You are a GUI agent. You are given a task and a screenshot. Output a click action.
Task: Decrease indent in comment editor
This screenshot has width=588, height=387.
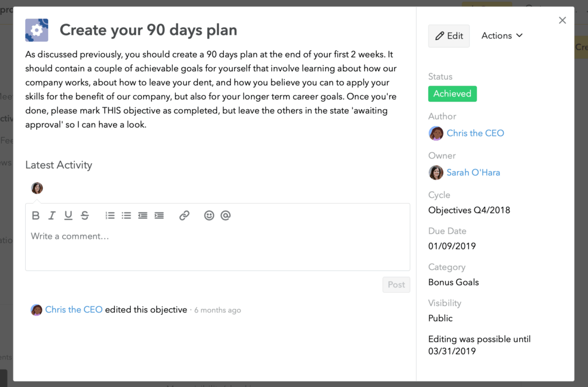(x=143, y=215)
